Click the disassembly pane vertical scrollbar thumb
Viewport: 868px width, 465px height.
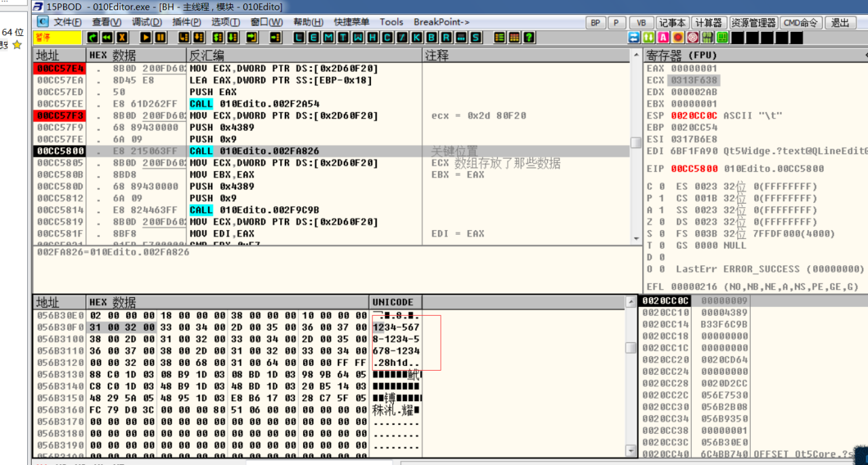click(x=635, y=143)
